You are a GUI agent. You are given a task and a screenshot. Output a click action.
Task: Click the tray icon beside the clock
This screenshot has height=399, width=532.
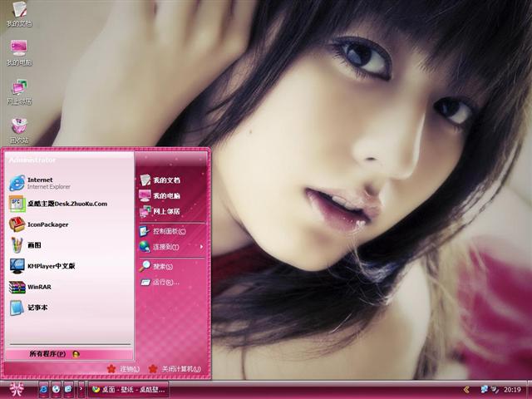click(x=495, y=390)
